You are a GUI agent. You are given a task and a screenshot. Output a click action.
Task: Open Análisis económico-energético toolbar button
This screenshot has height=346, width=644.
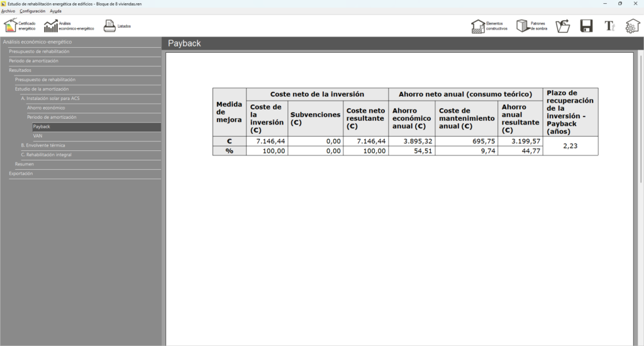click(69, 26)
